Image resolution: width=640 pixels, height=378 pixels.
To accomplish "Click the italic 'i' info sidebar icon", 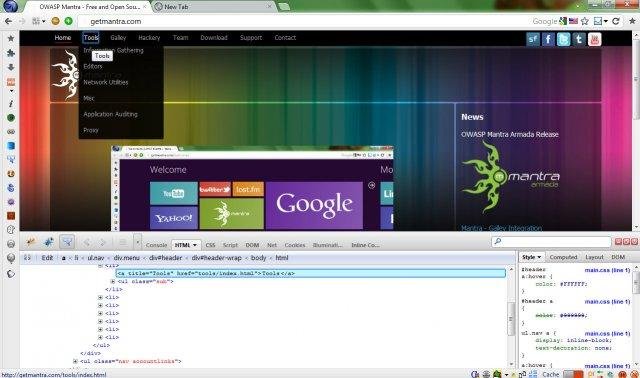I will pos(11,104).
